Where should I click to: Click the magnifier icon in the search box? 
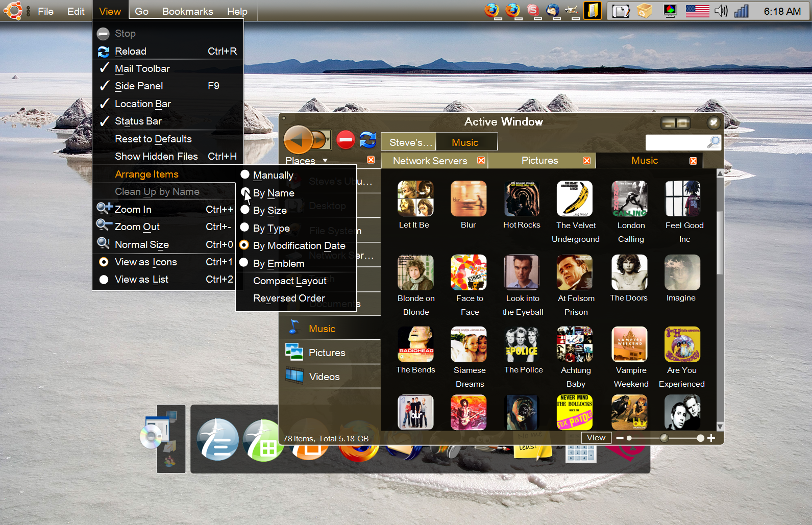click(x=713, y=142)
